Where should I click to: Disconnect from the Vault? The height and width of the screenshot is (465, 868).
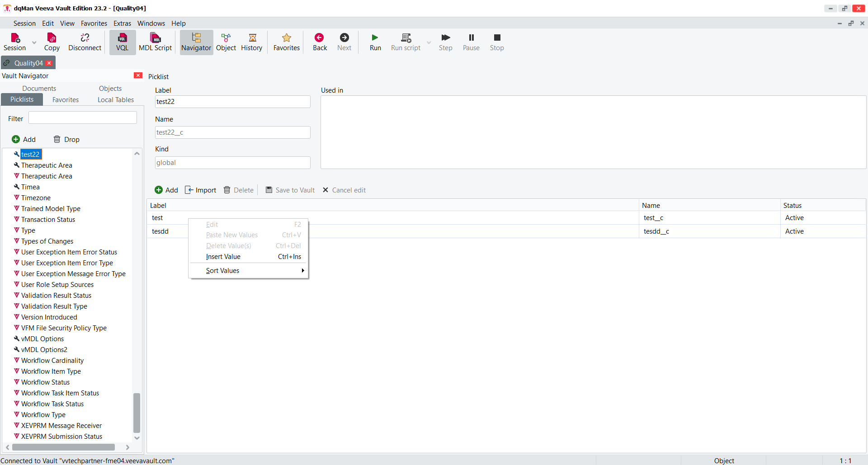click(x=85, y=42)
